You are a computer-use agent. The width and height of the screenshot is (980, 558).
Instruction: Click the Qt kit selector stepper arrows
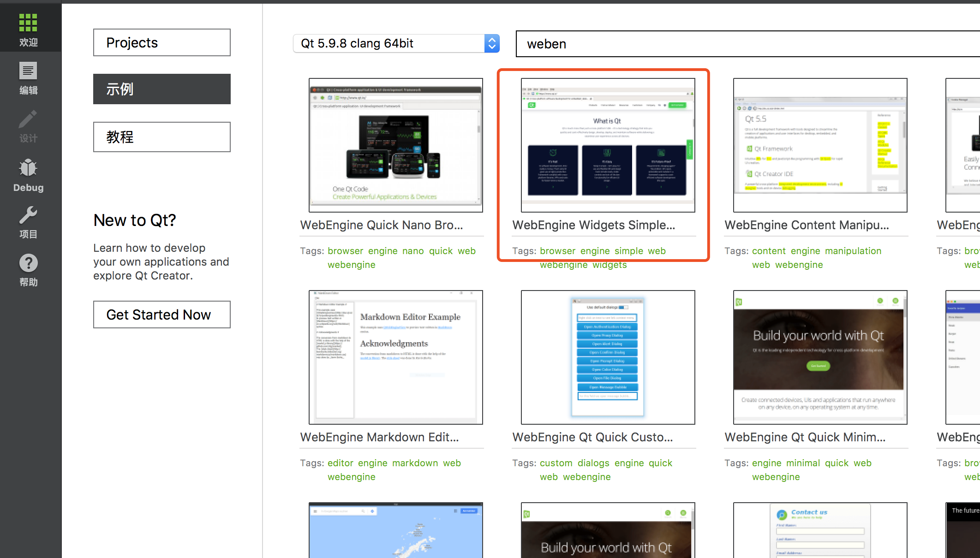point(492,43)
